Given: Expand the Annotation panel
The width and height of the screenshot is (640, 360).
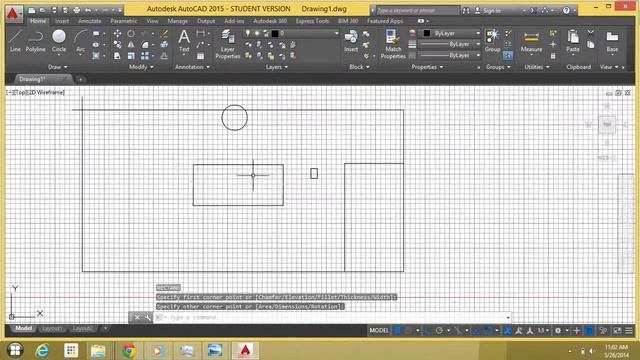Looking at the screenshot, I should pos(192,67).
